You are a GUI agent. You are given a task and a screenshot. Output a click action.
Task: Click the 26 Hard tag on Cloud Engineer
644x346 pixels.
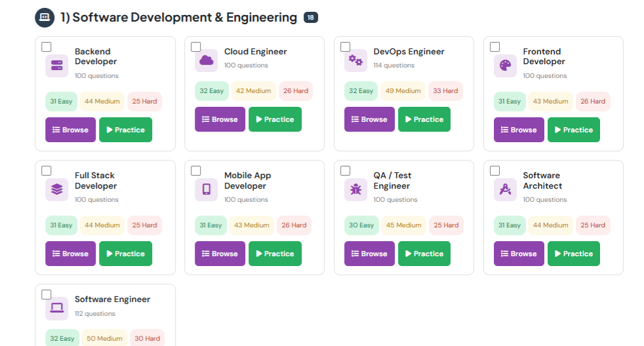(296, 90)
